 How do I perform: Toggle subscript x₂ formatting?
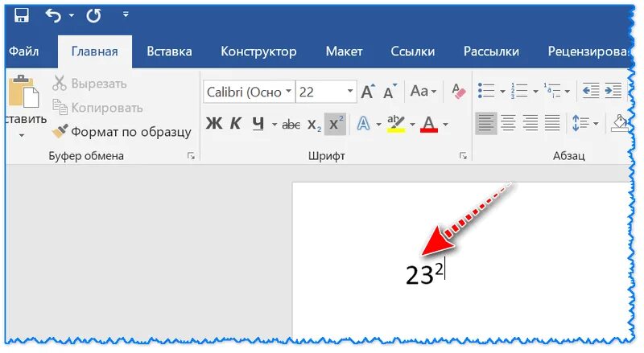[x=314, y=125]
